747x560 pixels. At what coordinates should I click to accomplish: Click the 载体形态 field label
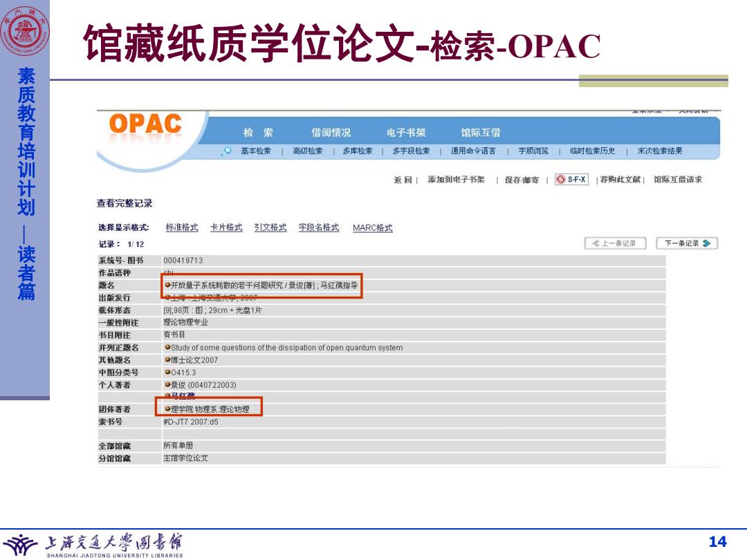(114, 310)
